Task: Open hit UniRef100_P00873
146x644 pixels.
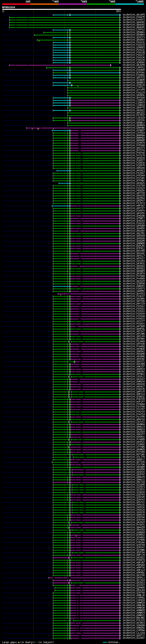Action: pos(133,20)
